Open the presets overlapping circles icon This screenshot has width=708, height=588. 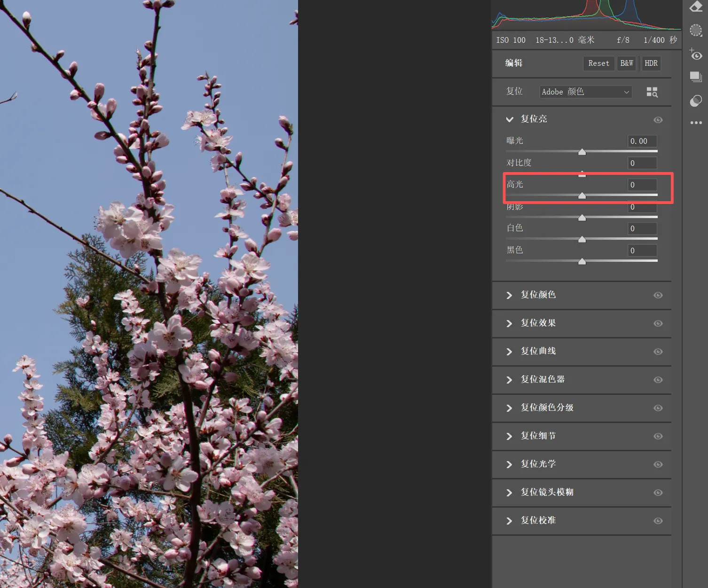pyautogui.click(x=696, y=101)
